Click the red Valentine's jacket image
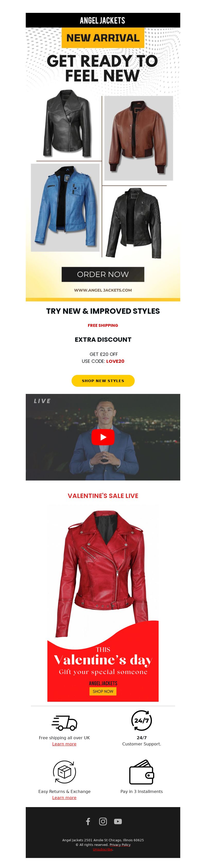Screen dimensions: 206x868 (x=103, y=575)
